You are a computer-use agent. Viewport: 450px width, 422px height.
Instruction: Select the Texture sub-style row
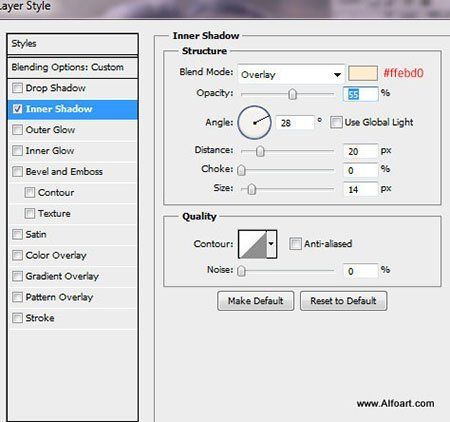pos(72,214)
